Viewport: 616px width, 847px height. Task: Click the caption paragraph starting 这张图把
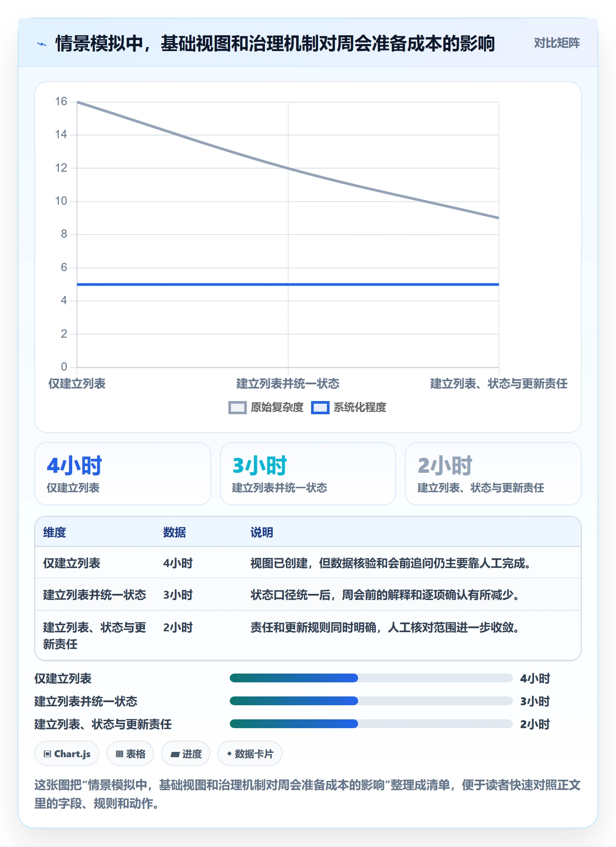[x=308, y=794]
